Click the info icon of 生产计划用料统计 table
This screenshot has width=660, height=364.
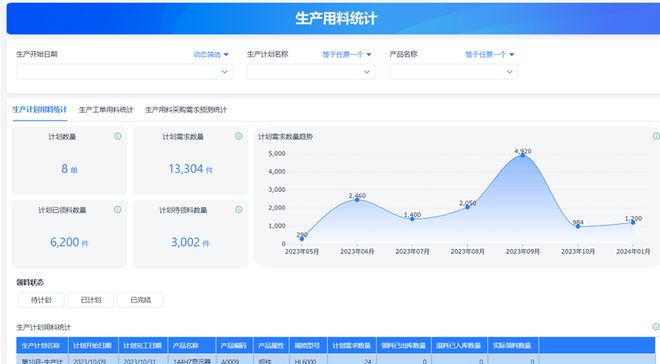(656, 327)
